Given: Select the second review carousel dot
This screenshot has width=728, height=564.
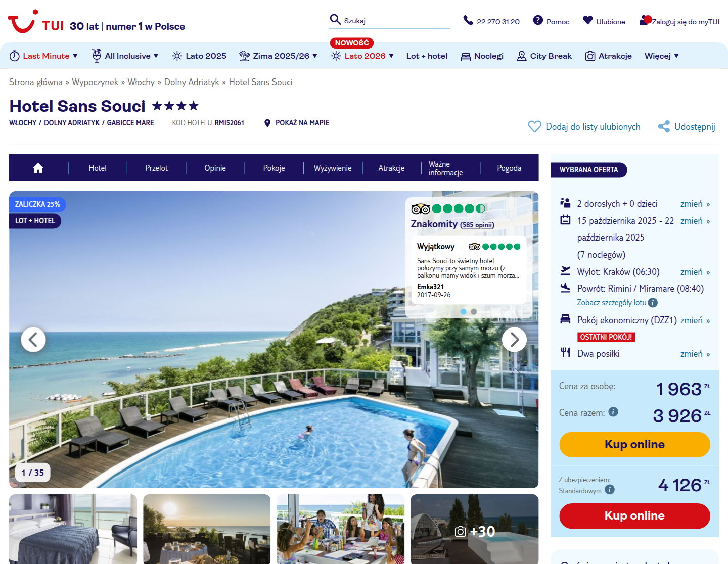Looking at the screenshot, I should coord(474,312).
